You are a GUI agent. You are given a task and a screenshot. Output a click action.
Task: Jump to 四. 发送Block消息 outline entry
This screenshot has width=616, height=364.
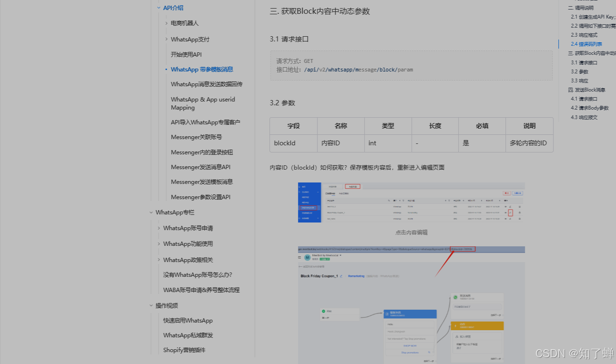(586, 90)
